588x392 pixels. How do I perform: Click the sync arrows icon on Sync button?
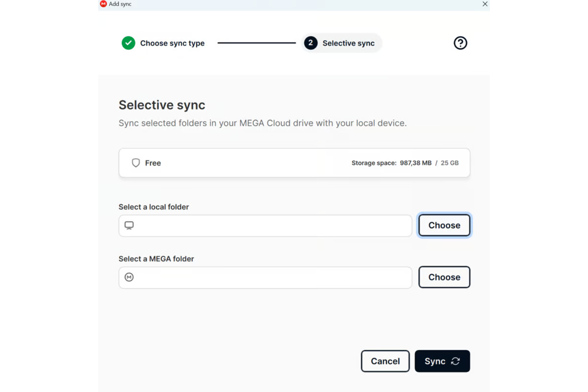click(x=455, y=361)
